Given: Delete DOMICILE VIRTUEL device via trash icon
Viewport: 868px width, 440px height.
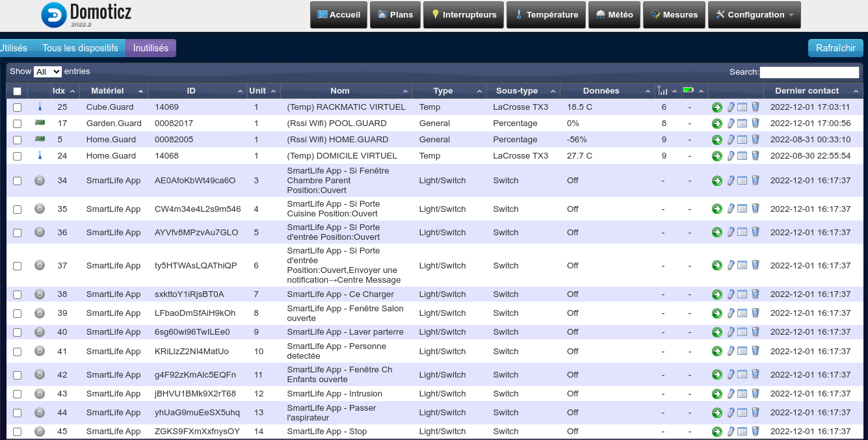Looking at the screenshot, I should point(756,156).
